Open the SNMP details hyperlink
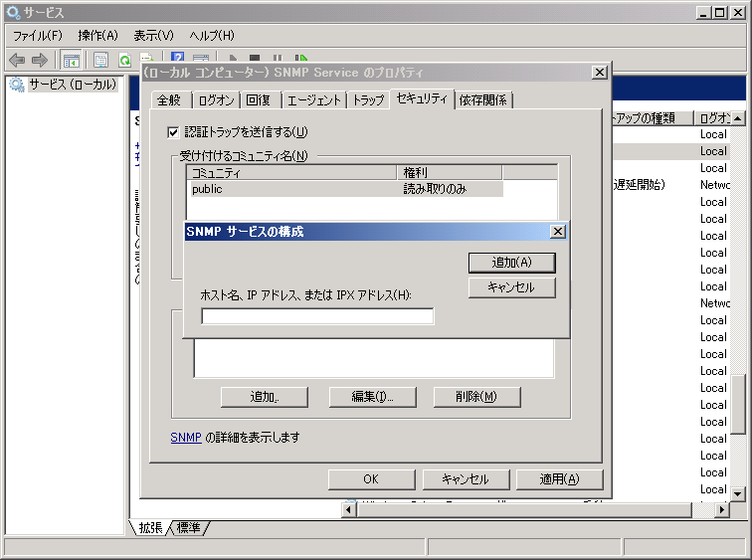Viewport: 752px width, 560px height. point(186,438)
